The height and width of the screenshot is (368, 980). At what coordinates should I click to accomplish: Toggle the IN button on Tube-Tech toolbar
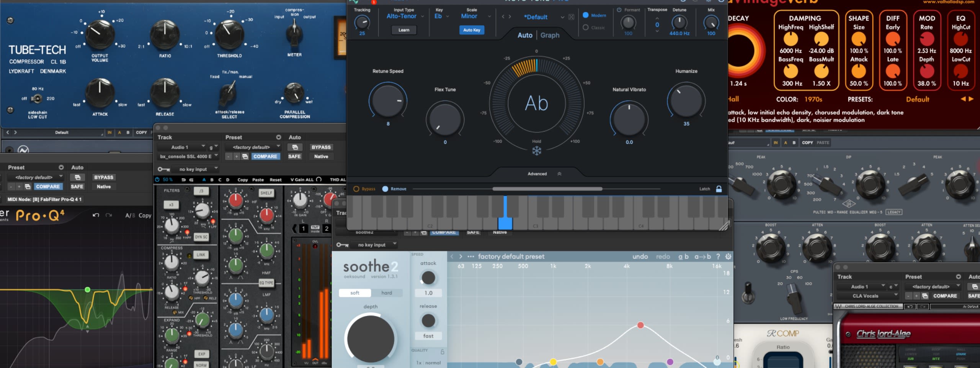[109, 132]
